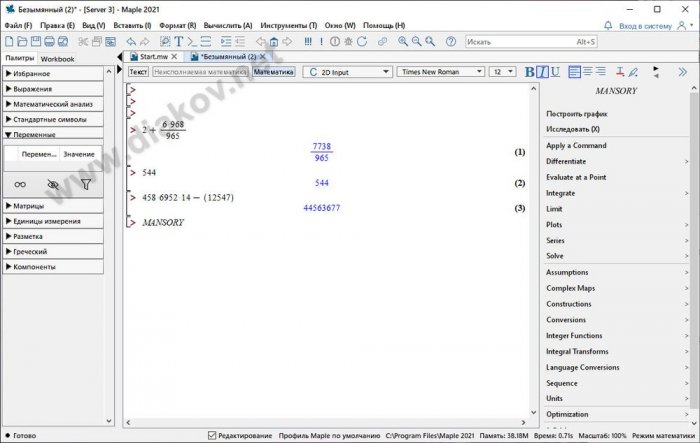The height and width of the screenshot is (443, 700).
Task: Execute the selection with the single exclamation icon
Action: point(321,42)
